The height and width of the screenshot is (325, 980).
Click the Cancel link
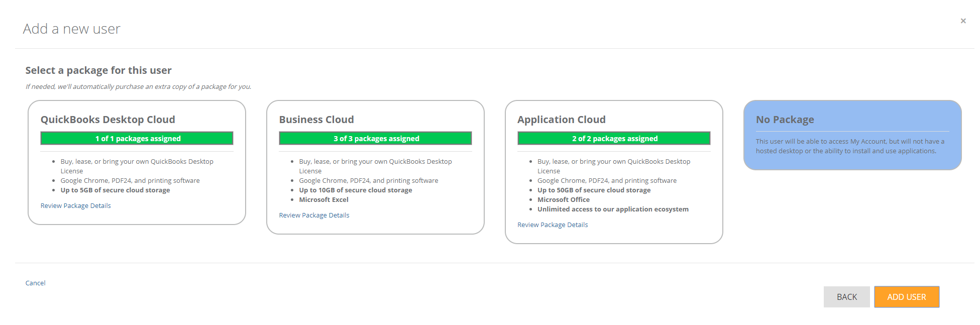tap(35, 283)
